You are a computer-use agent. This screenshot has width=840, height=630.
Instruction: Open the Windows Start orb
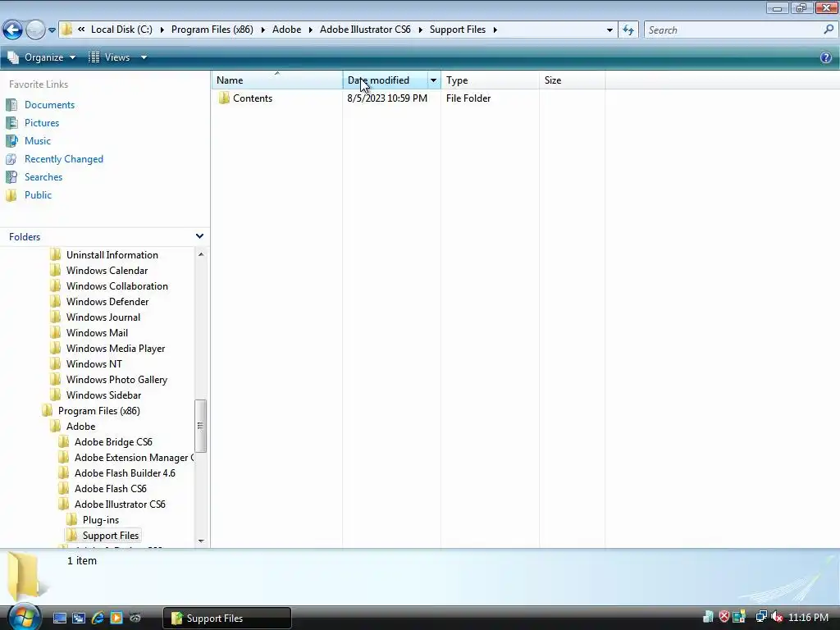click(24, 617)
